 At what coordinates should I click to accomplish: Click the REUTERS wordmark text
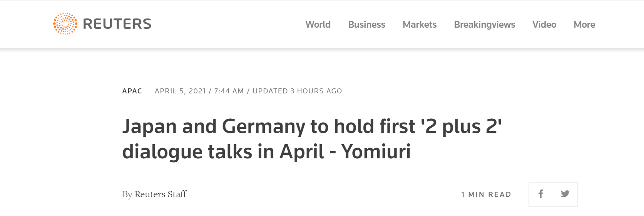click(117, 24)
